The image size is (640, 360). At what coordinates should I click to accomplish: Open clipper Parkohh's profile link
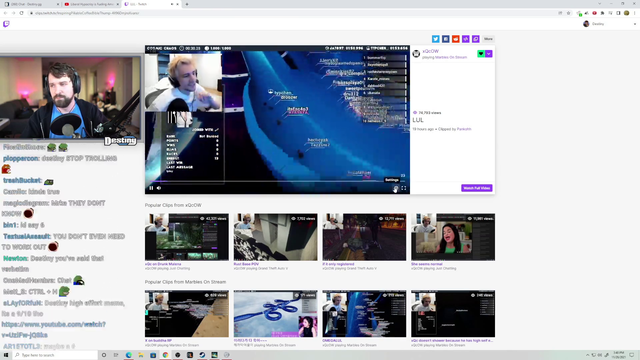tap(464, 129)
